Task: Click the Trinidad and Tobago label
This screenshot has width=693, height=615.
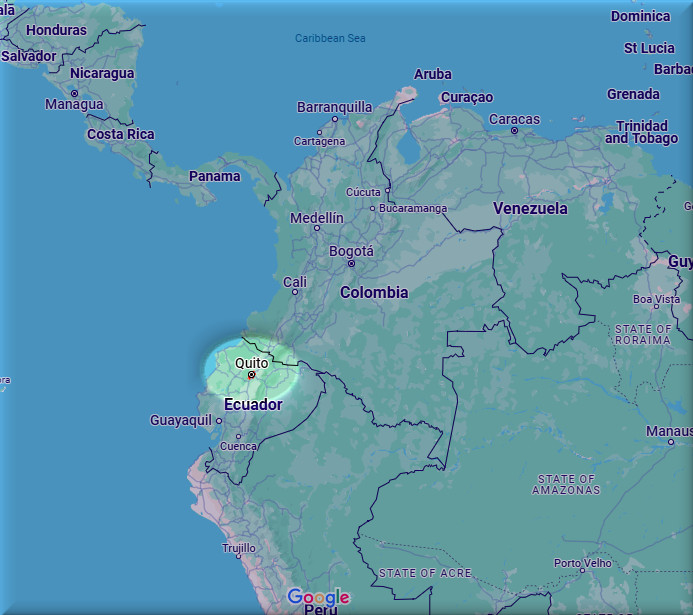Action: (641, 132)
